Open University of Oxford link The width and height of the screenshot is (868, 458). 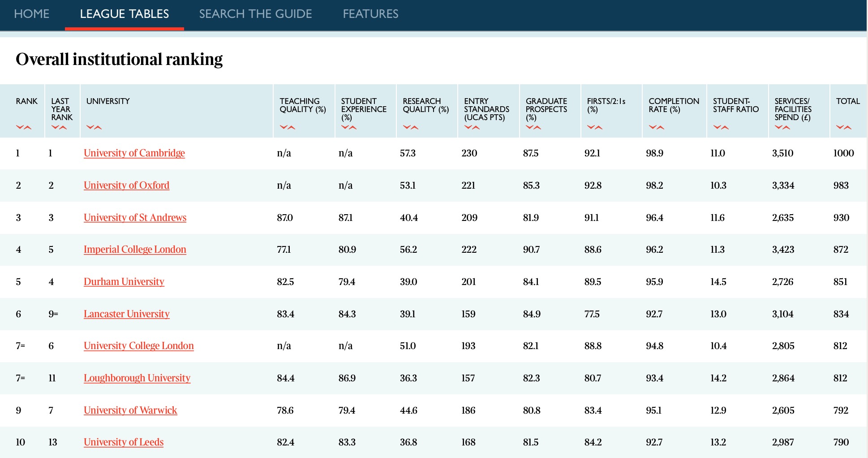127,186
